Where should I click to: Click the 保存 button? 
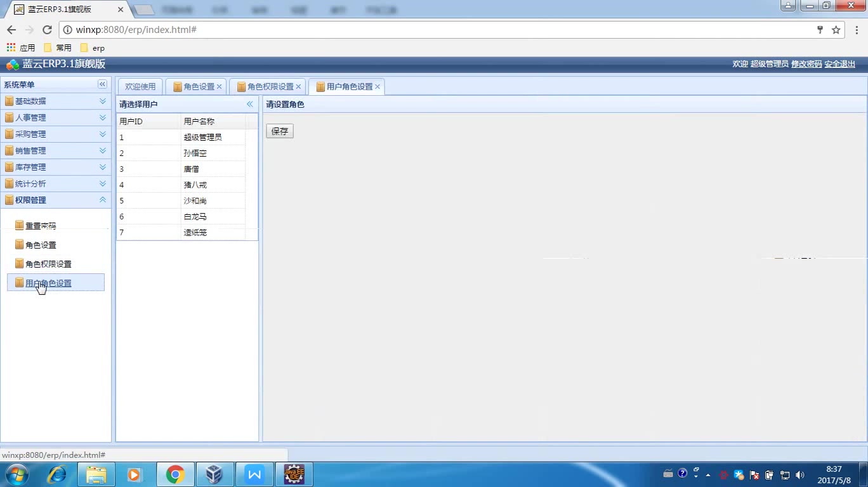(x=280, y=131)
